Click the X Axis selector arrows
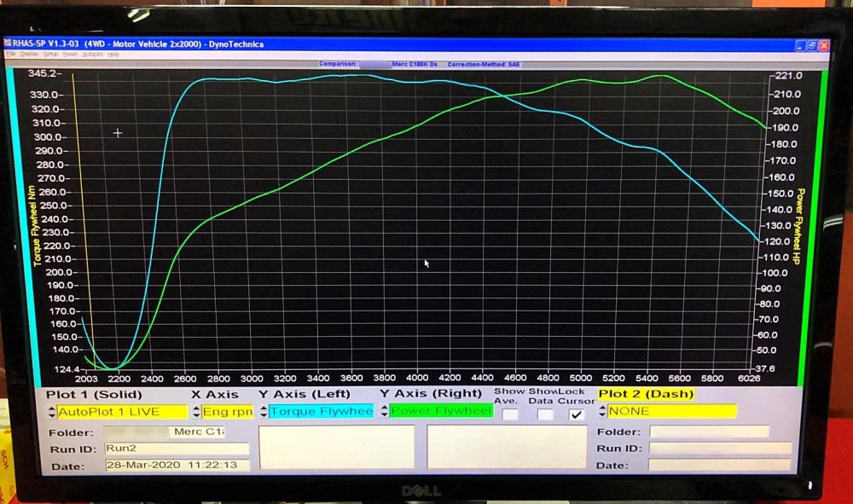Image resolution: width=853 pixels, height=504 pixels. tap(196, 412)
